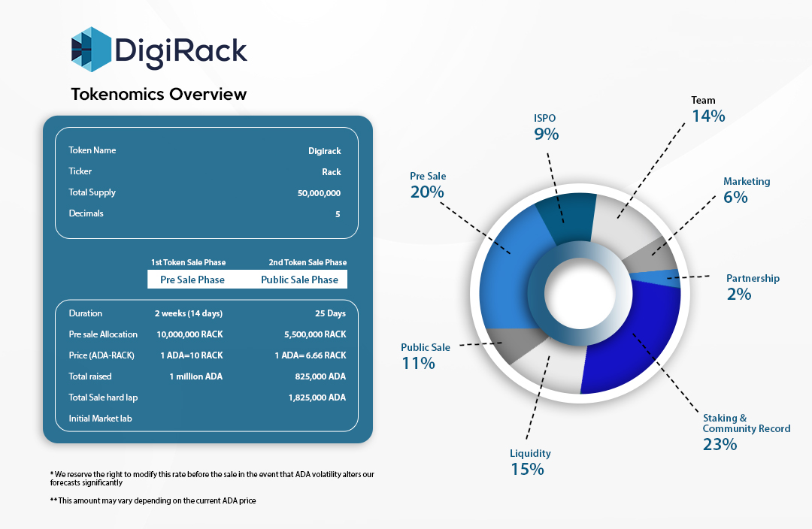Click the 1st Token Sale Phase label
Screen dimensions: 812x529
pos(189,262)
